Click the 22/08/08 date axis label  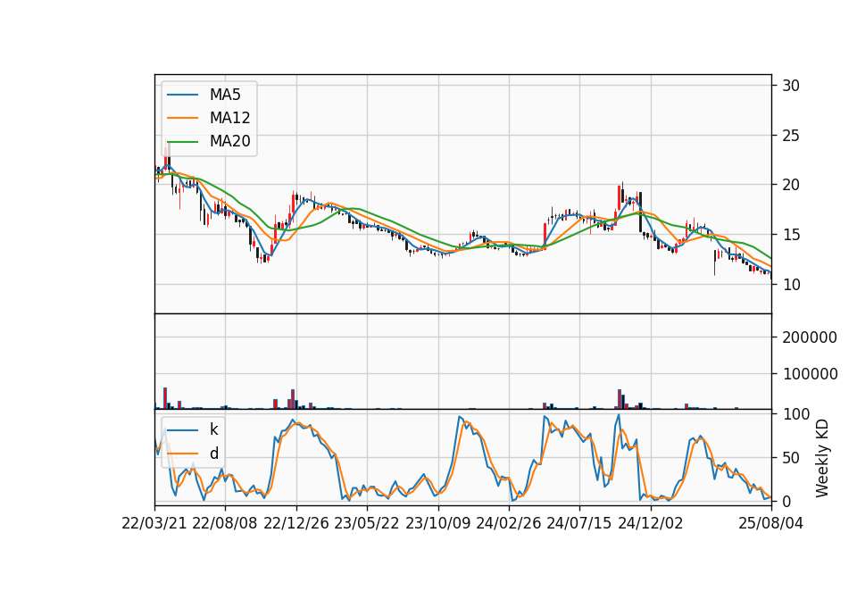(x=225, y=523)
